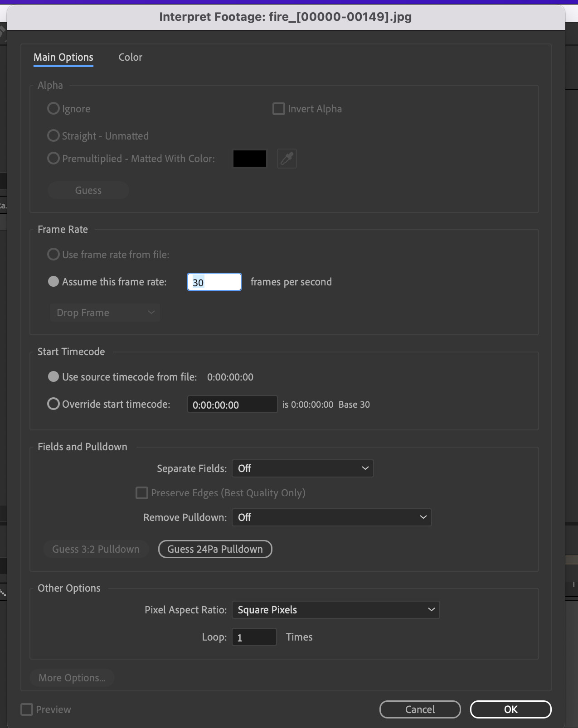Click Guess 3:2 Pulldown button
Screen dimensions: 578x728
point(96,549)
